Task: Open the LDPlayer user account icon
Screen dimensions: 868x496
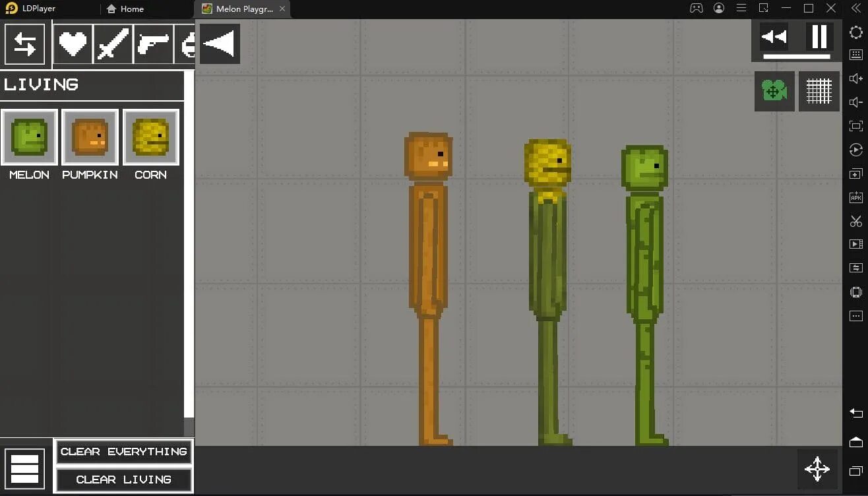Action: [719, 9]
